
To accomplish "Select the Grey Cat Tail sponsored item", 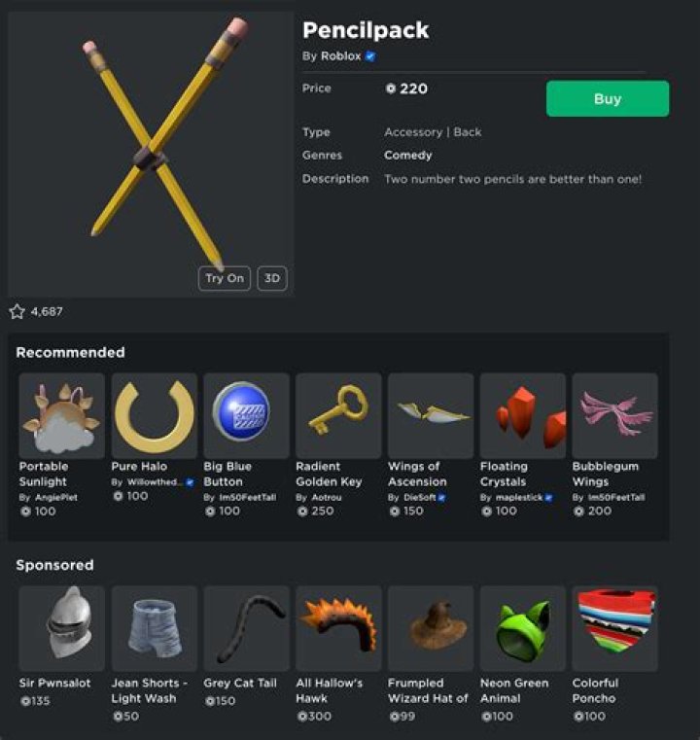I will click(246, 628).
